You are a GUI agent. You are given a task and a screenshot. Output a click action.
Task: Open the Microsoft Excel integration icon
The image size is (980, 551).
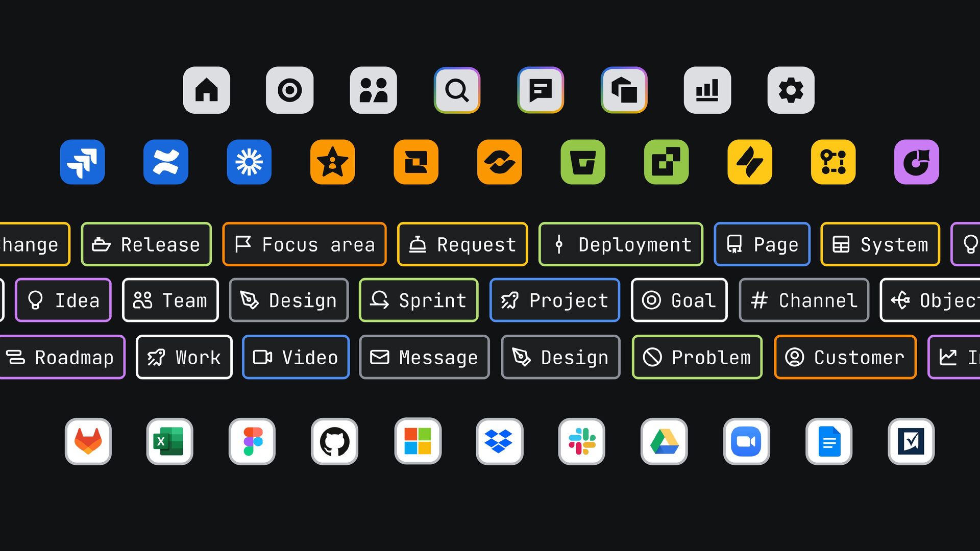(x=170, y=442)
